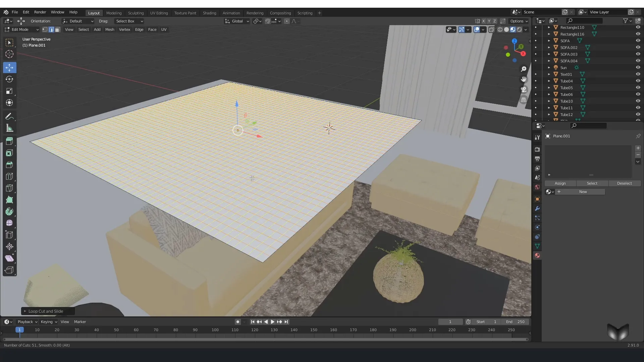Switch to the Sculpting workspace tab

pyautogui.click(x=136, y=13)
